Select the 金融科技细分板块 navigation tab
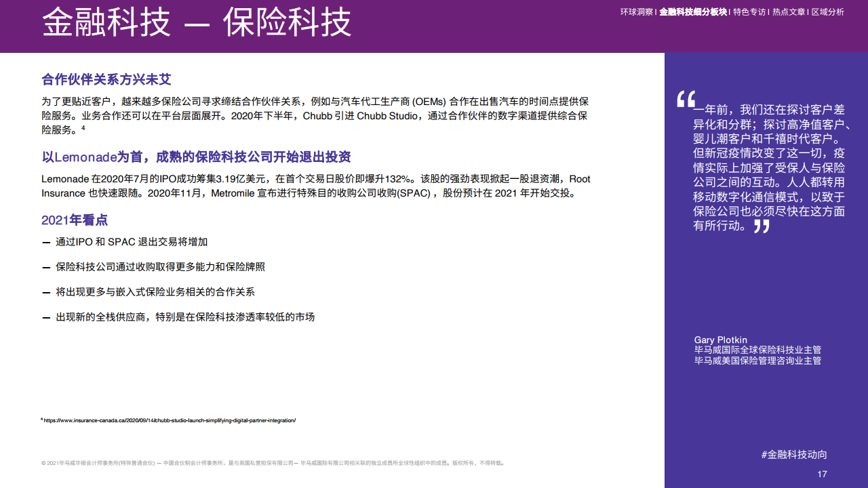This screenshot has width=868, height=488. click(692, 12)
